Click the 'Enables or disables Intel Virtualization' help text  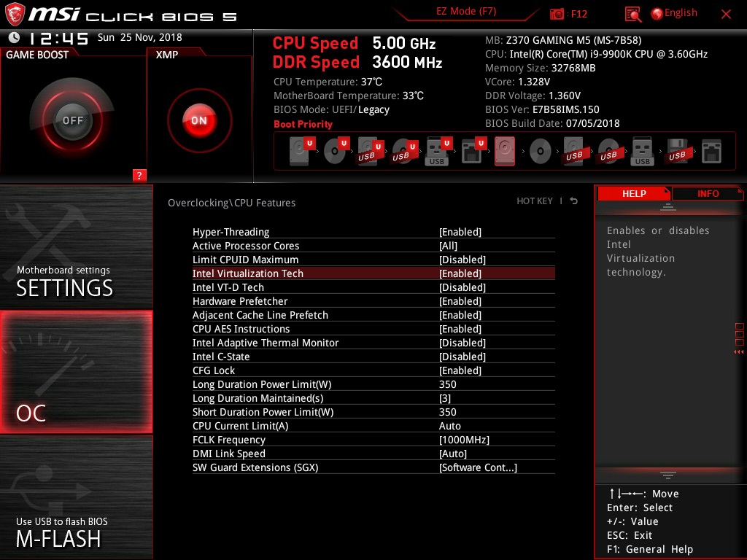658,251
